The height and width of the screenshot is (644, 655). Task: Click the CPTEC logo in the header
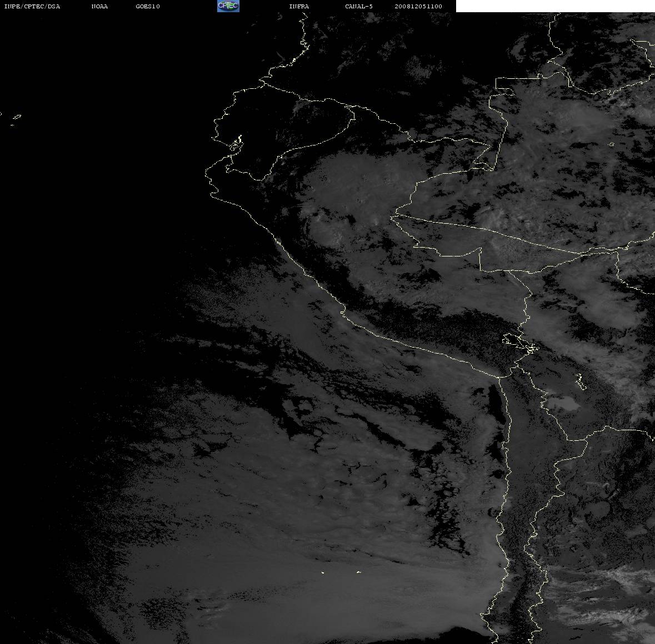[x=228, y=6]
